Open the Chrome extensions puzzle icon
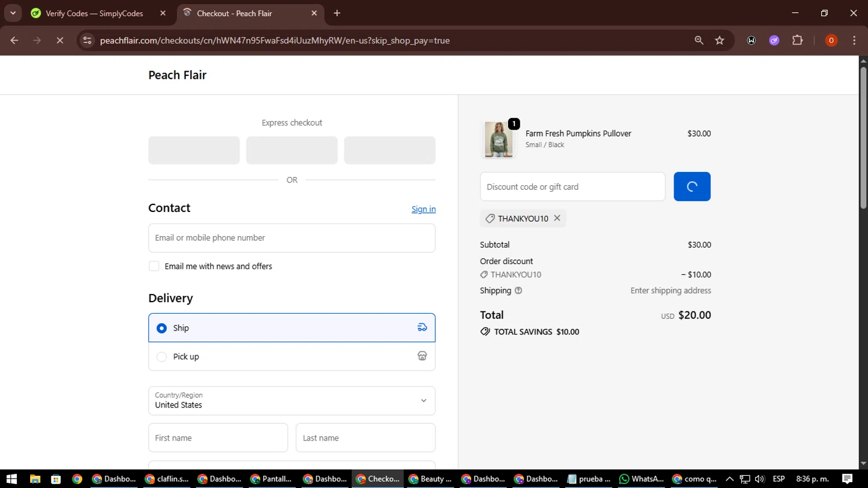868x488 pixels. 797,41
